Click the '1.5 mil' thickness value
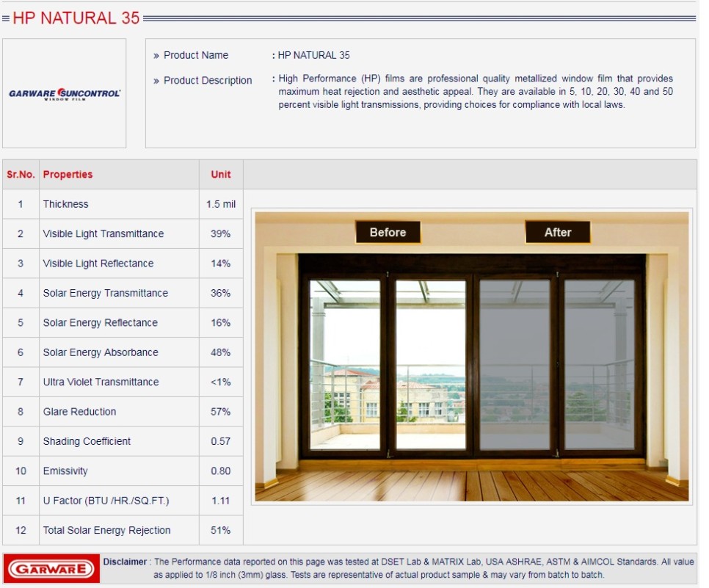709x588 pixels. tap(221, 204)
